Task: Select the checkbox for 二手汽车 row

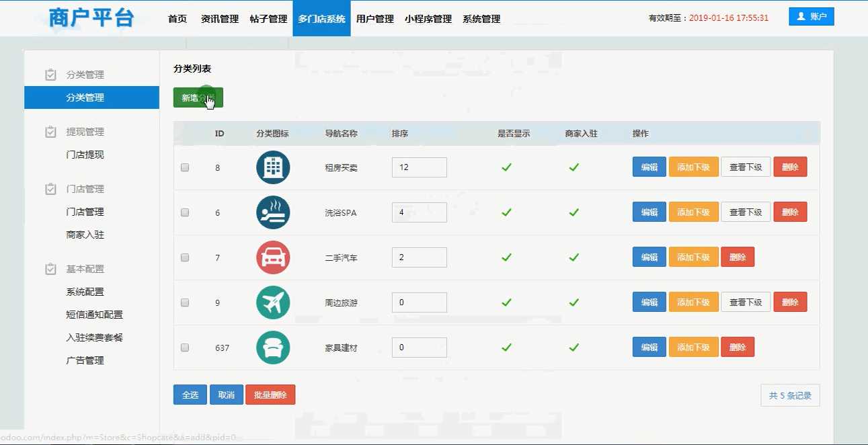Action: click(185, 257)
